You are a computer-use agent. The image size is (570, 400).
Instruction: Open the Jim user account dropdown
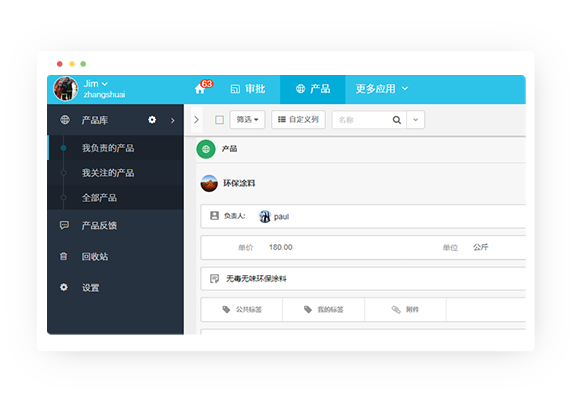tap(96, 84)
